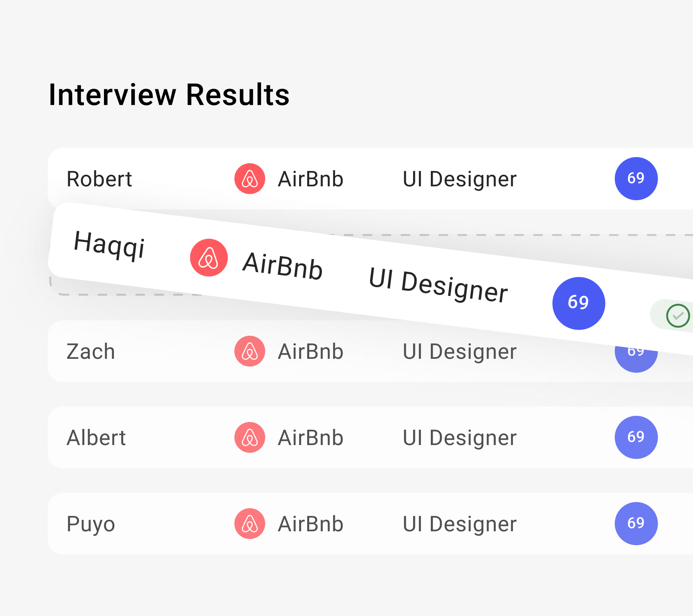693x616 pixels.
Task: Click the AirBnb logo in Robert's row
Action: click(x=250, y=179)
